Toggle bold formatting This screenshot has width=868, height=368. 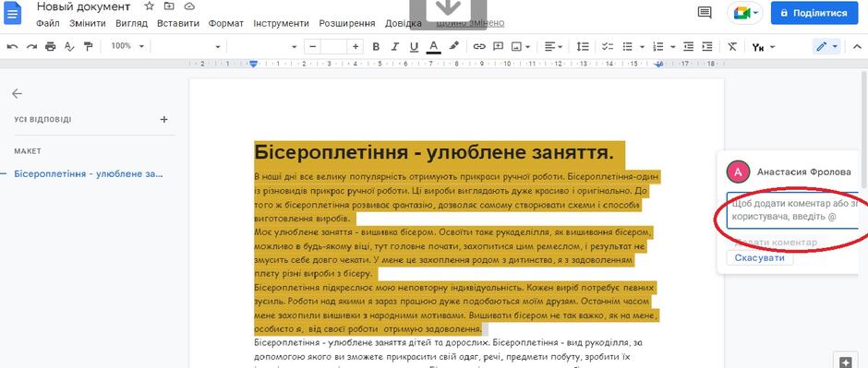(376, 47)
